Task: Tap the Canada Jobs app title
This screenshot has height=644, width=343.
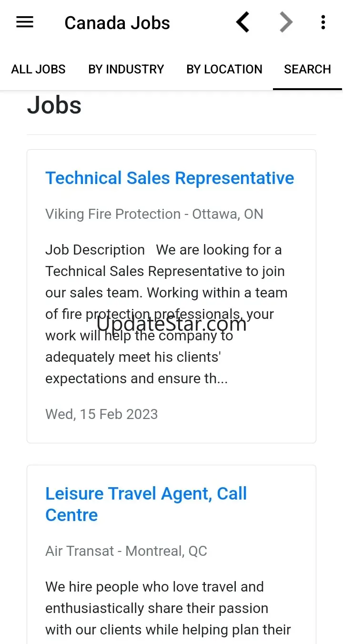Action: [x=117, y=23]
